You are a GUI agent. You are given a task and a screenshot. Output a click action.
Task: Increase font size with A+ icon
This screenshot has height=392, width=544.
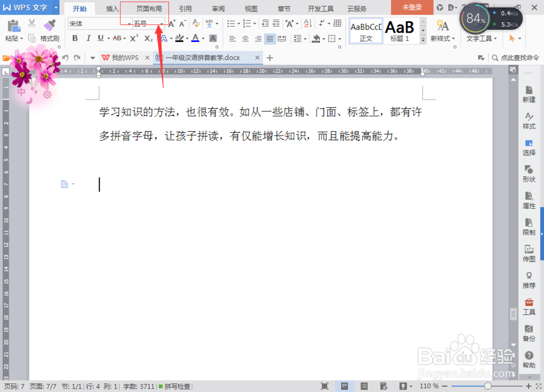click(172, 23)
